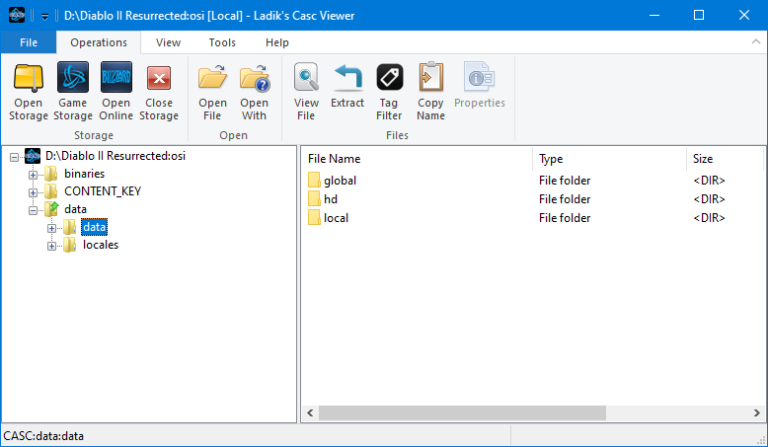Select the global folder in file list
Image resolution: width=768 pixels, height=447 pixels.
(x=340, y=181)
